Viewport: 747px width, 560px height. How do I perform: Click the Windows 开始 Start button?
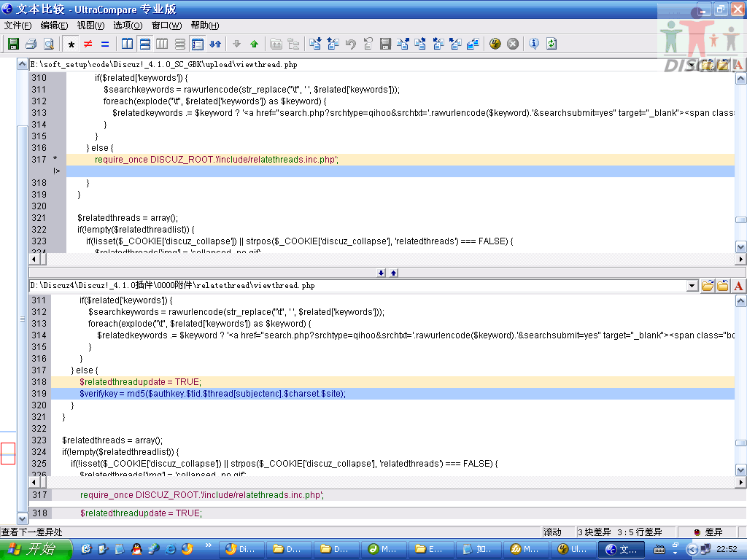coord(35,550)
